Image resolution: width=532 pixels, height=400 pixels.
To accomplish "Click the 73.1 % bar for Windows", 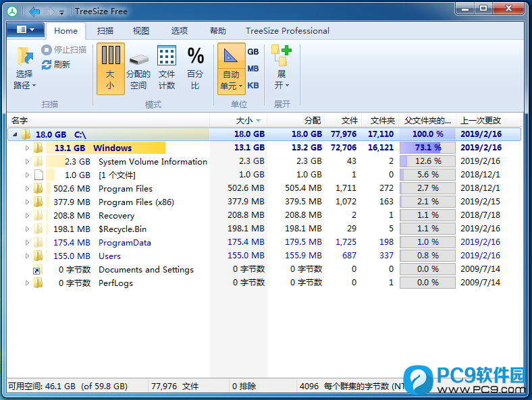I will tap(427, 148).
